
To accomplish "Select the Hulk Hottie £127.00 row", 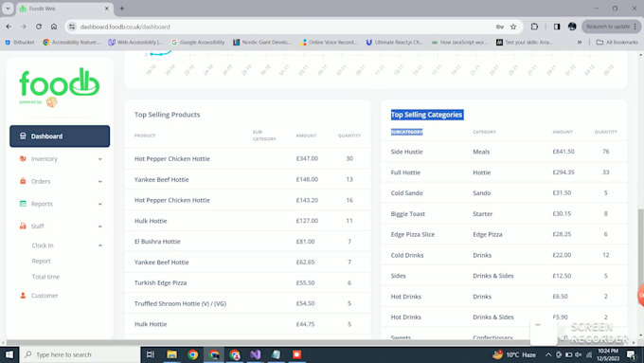I will [248, 221].
